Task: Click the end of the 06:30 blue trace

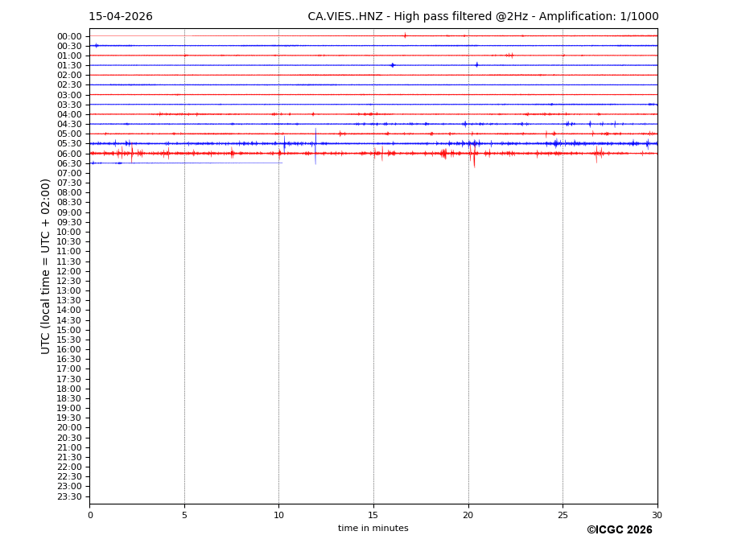Action: (x=282, y=163)
